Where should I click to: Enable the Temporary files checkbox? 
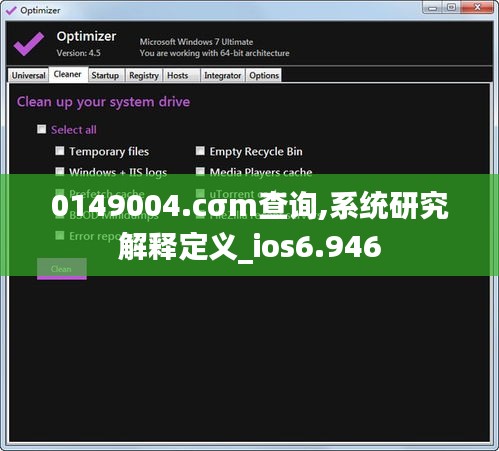(60, 151)
